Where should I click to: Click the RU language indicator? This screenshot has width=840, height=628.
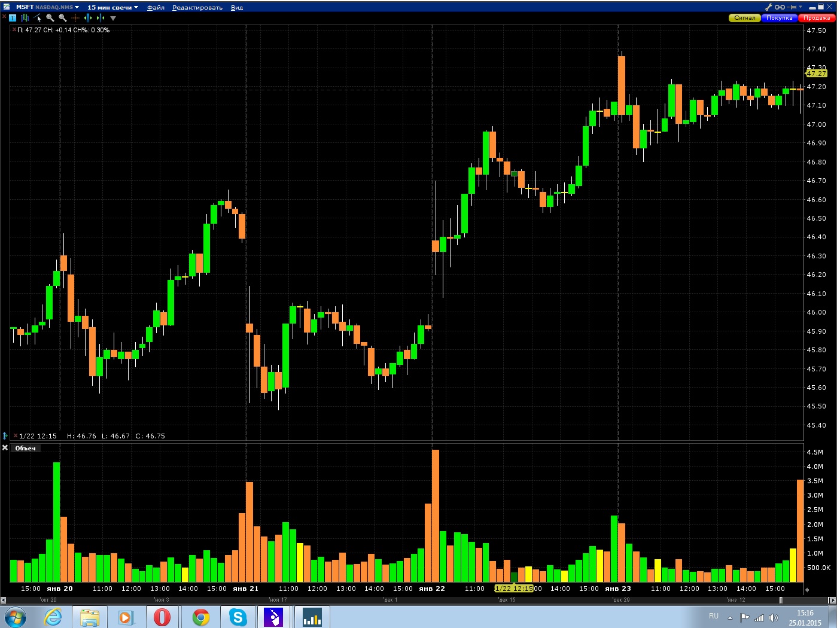714,616
